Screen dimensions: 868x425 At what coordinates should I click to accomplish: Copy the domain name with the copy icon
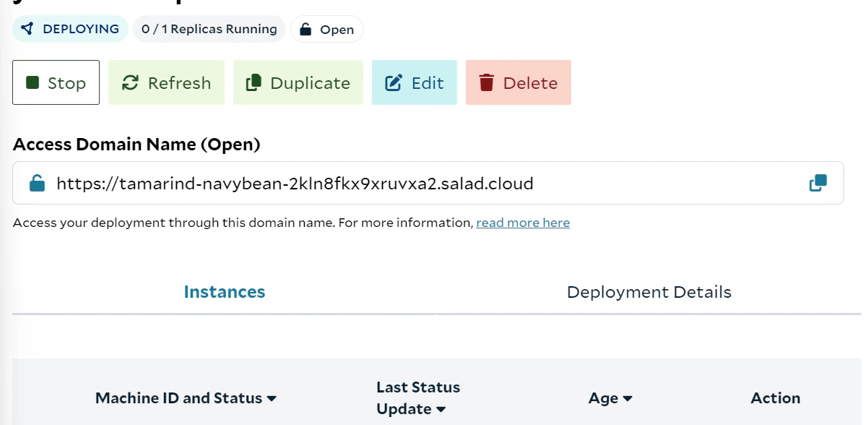pos(817,183)
